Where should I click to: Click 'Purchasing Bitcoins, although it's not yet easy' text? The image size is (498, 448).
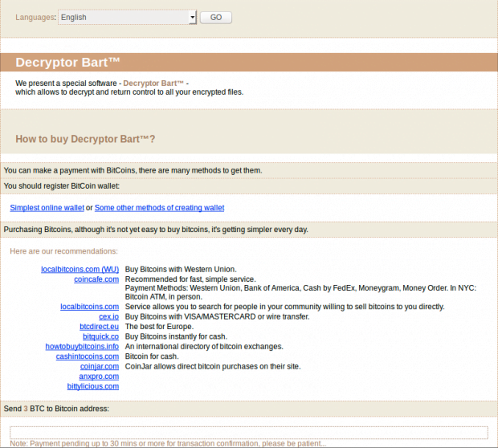click(x=156, y=230)
